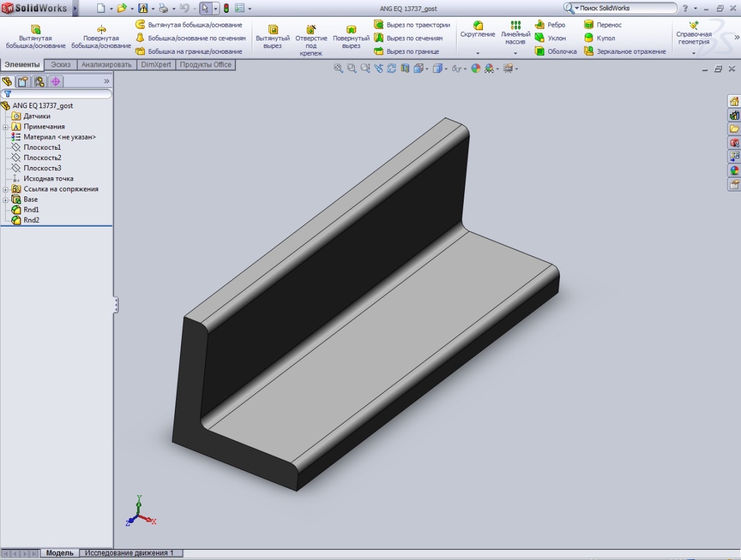741x560 pixels.
Task: Click Повернутая бобышка/основание tool
Action: click(101, 36)
